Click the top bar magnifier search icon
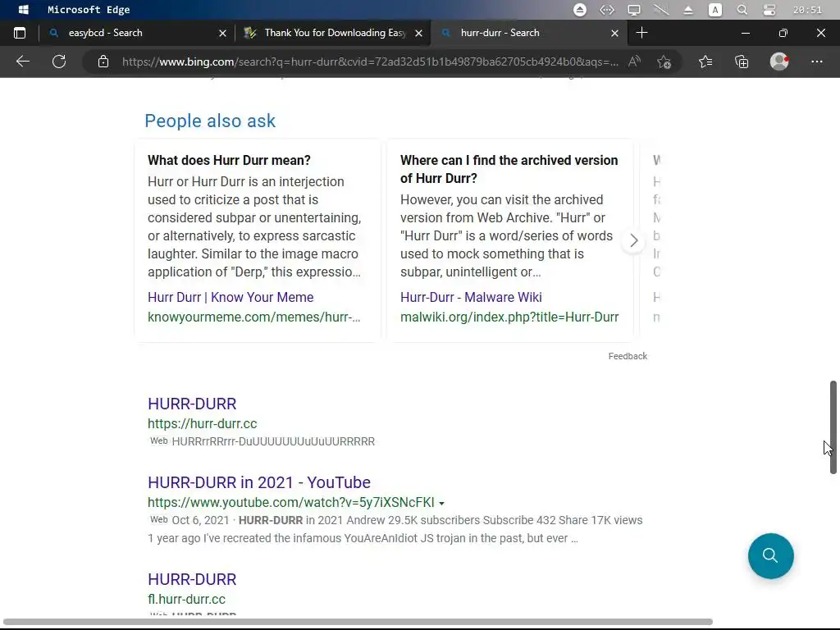Image resolution: width=840 pixels, height=630 pixels. click(742, 10)
